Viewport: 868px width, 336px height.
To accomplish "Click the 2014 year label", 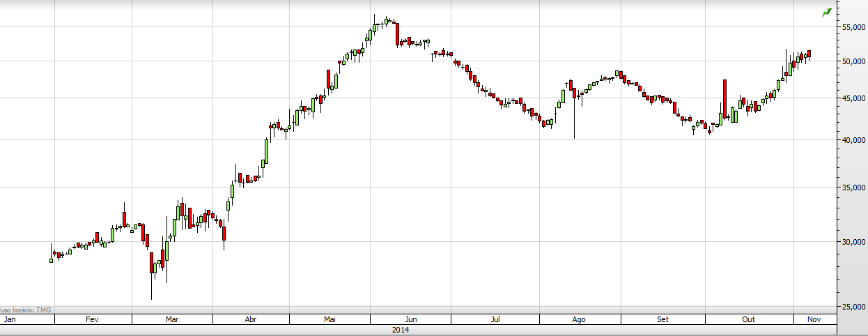I will (x=401, y=330).
